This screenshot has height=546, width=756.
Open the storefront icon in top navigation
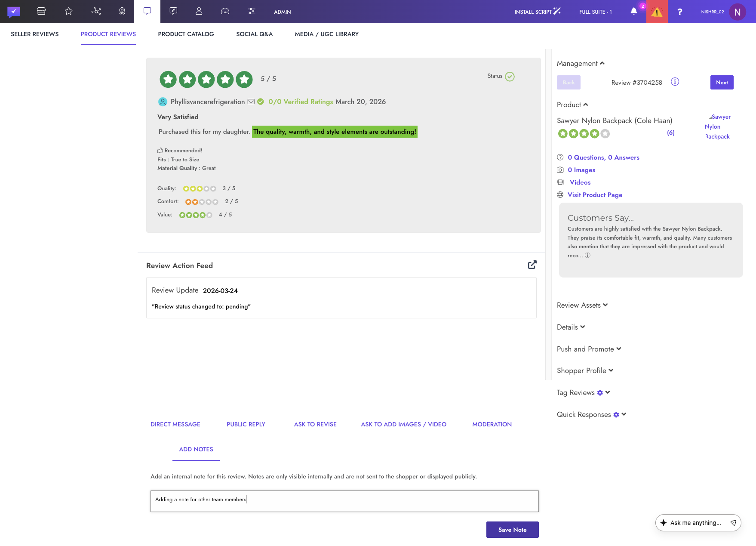click(41, 12)
